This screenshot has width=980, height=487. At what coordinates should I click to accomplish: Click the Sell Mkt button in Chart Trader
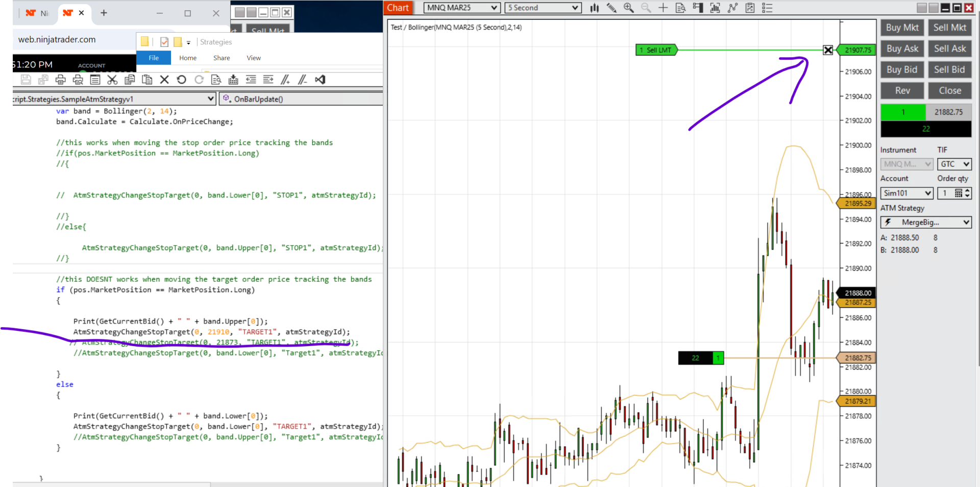click(x=949, y=28)
